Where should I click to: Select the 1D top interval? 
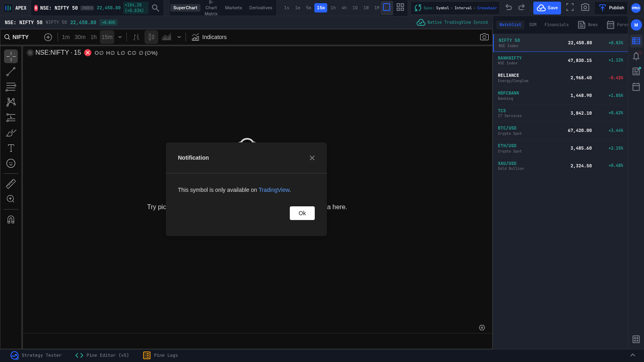point(355,8)
